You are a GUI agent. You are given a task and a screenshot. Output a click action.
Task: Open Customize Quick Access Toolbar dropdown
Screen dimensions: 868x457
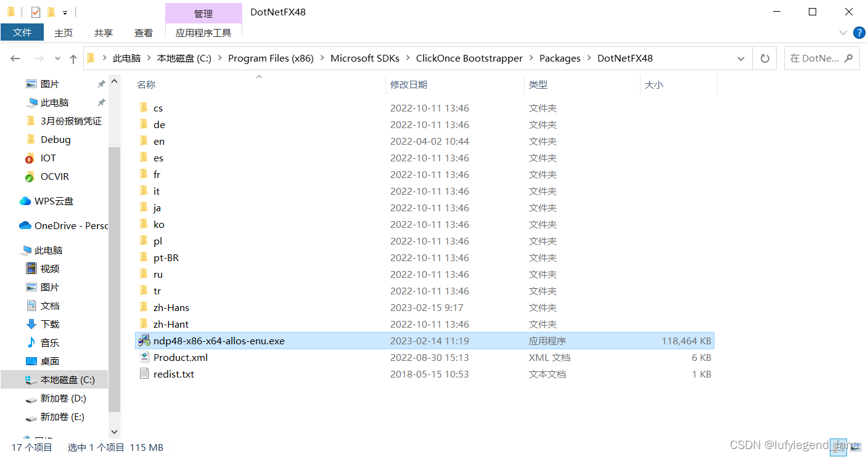[x=65, y=12]
